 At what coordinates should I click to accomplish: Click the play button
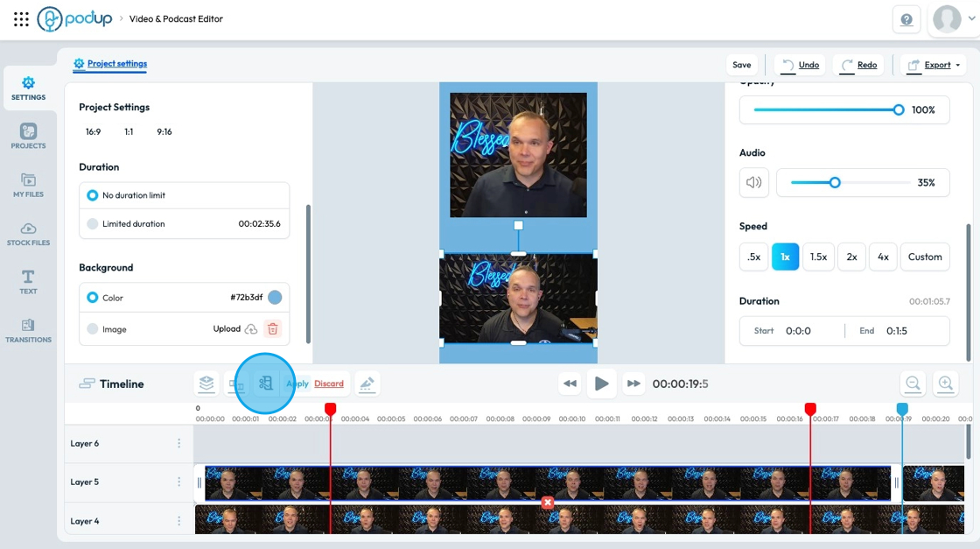pyautogui.click(x=601, y=384)
